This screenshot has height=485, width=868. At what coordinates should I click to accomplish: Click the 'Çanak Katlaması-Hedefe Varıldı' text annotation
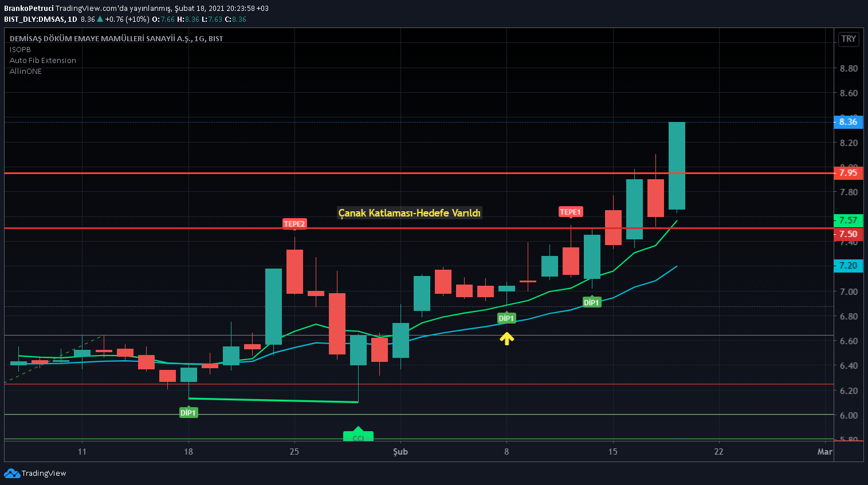click(410, 213)
